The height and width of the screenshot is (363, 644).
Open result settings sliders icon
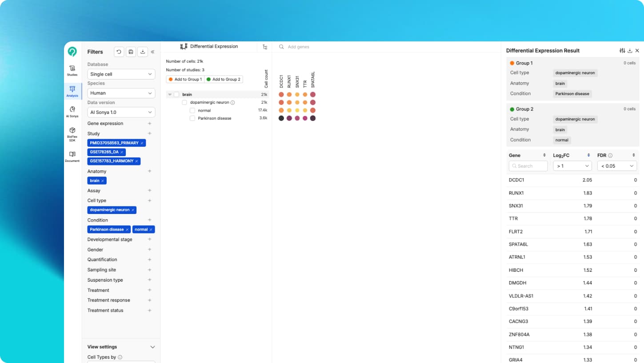tap(622, 51)
